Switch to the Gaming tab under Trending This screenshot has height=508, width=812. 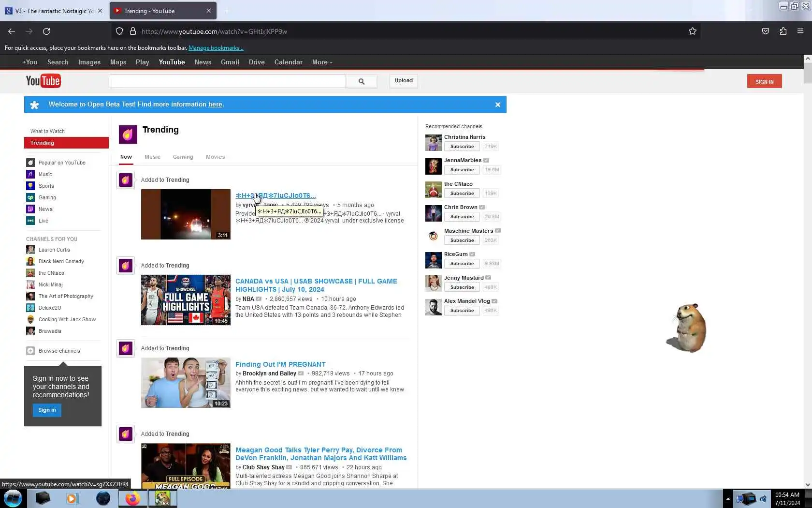click(x=183, y=157)
